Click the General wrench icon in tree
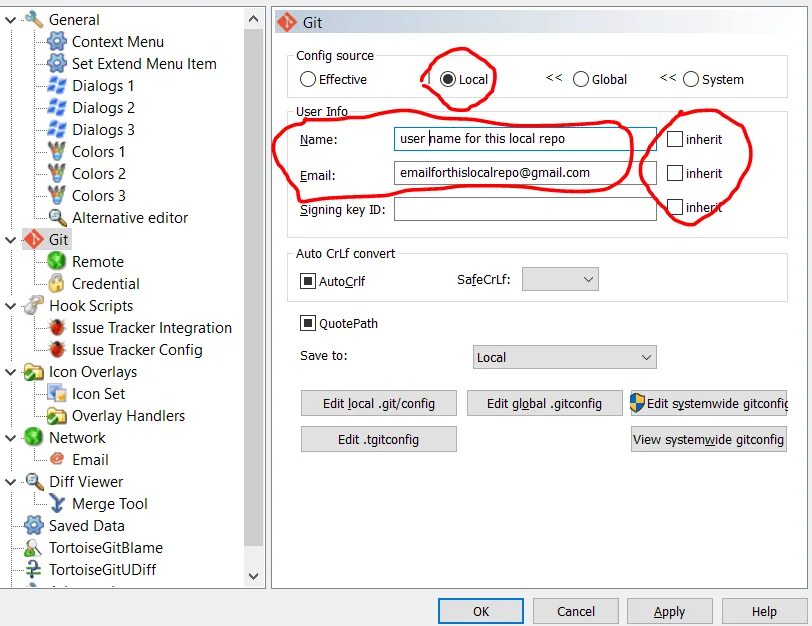 34,20
